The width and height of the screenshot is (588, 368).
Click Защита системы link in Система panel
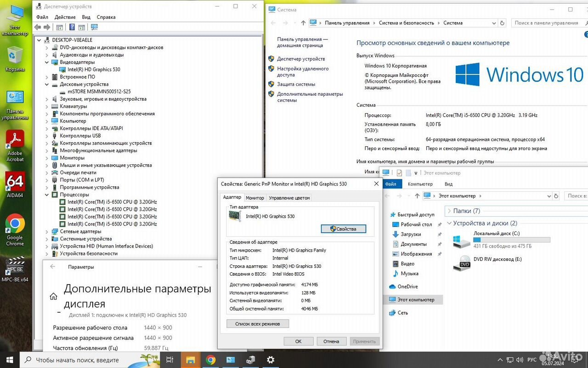[x=296, y=84]
